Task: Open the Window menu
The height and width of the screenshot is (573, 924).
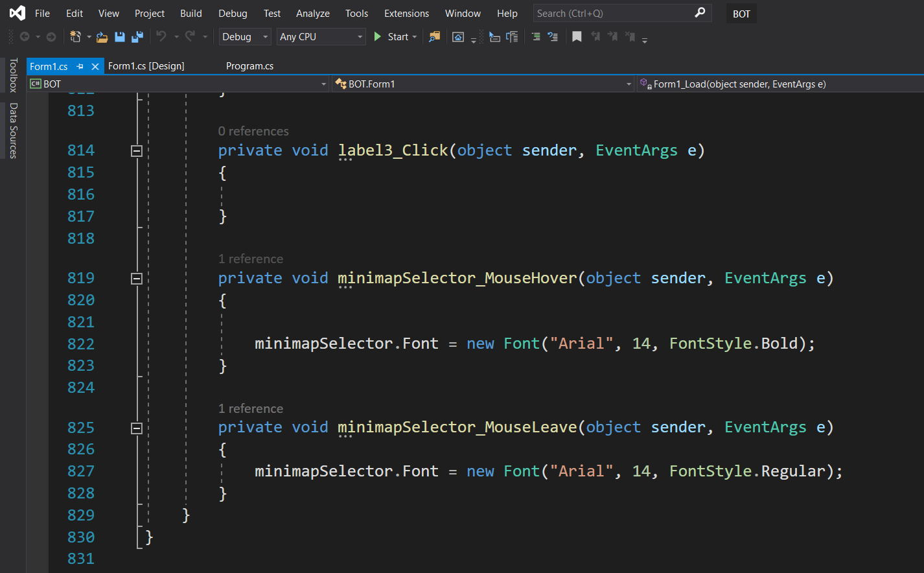Action: point(463,13)
